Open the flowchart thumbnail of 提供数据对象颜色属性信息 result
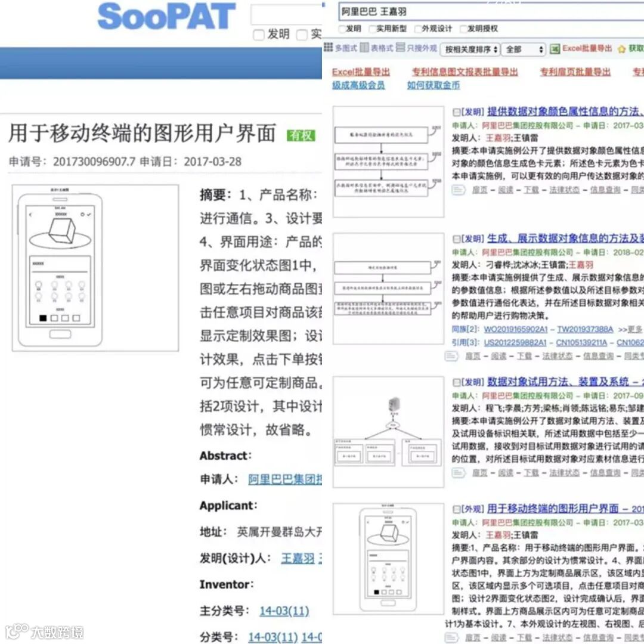Viewport: 644px width, 644px height. [388, 162]
